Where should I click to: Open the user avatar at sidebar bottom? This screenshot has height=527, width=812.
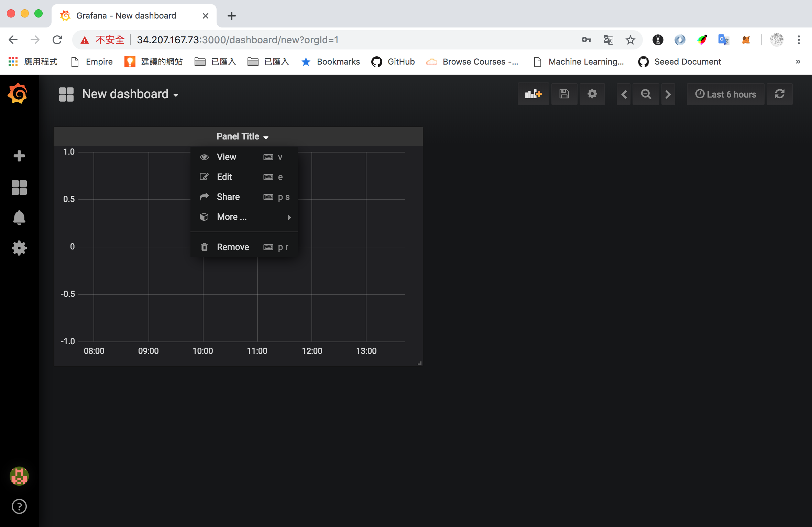[19, 476]
